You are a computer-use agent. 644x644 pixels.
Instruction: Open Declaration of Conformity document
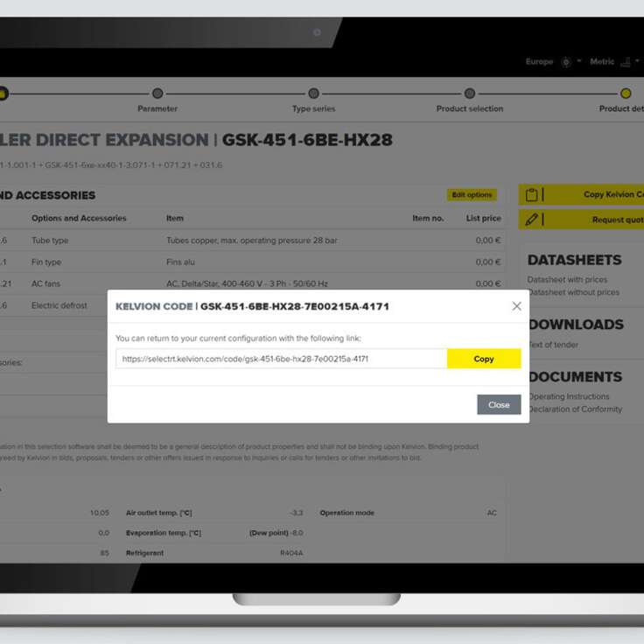pos(576,409)
